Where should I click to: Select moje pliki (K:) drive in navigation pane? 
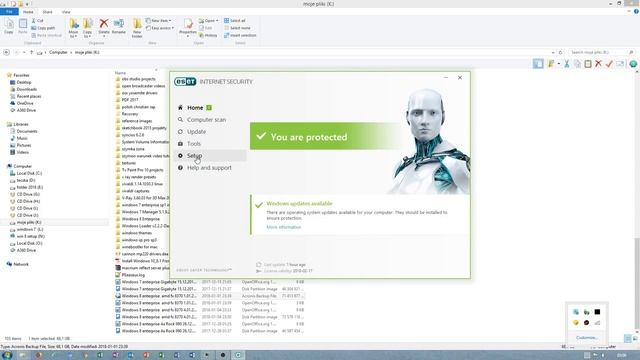[x=29, y=222]
